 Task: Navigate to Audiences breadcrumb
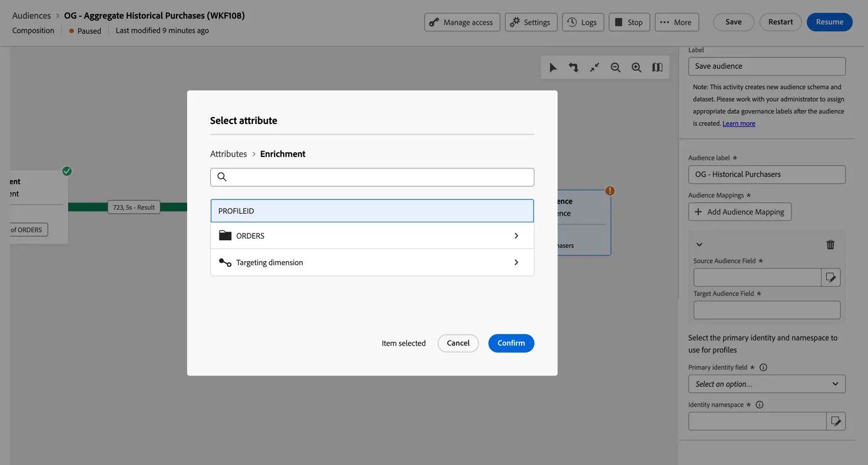pos(31,16)
